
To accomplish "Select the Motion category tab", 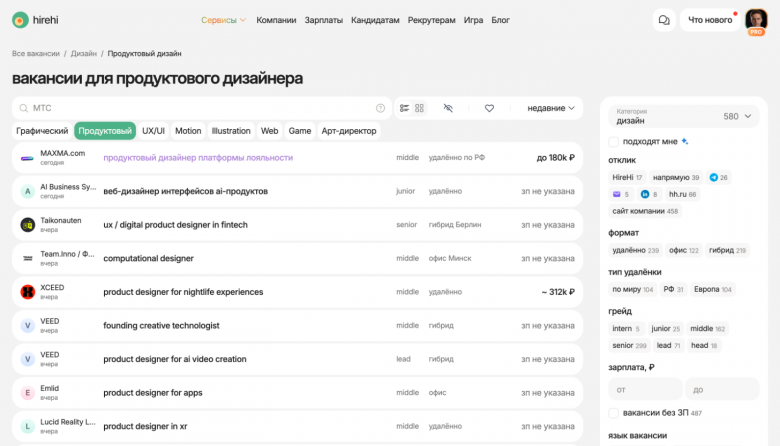I will coord(188,131).
